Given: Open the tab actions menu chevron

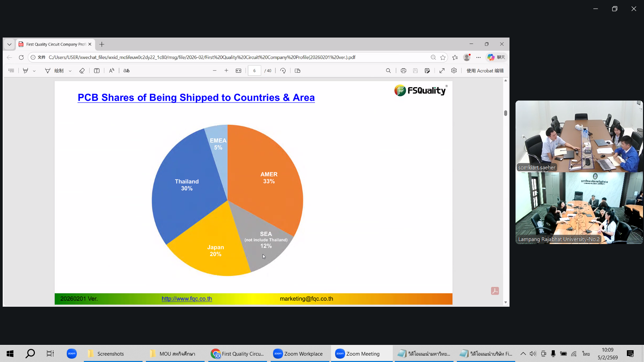Looking at the screenshot, I should click(x=9, y=44).
